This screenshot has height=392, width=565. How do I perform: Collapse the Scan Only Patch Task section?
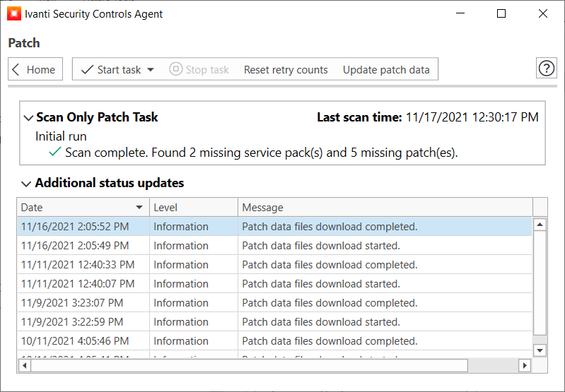click(28, 118)
